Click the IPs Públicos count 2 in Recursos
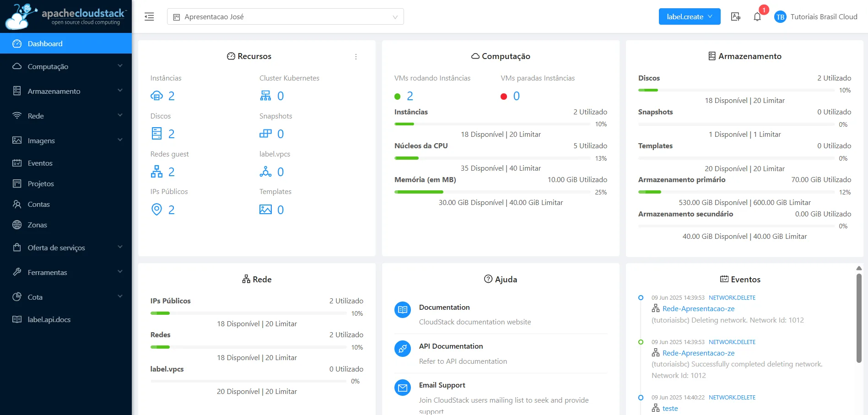 point(172,210)
